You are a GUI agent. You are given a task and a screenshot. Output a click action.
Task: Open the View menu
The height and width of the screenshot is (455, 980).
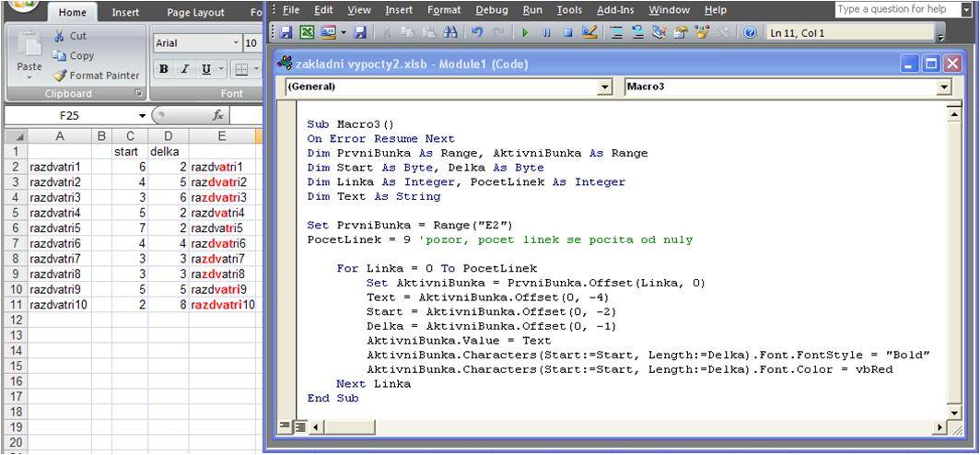359,10
